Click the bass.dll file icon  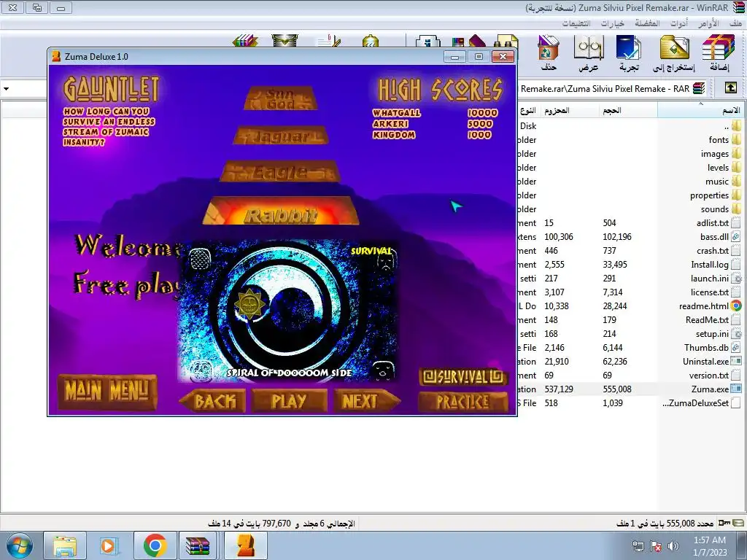click(x=736, y=236)
